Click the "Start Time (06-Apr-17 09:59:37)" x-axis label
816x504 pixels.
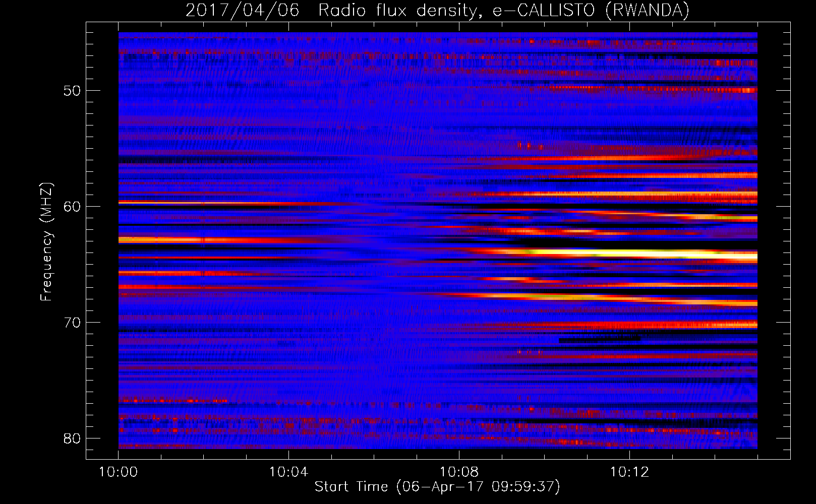437,487
